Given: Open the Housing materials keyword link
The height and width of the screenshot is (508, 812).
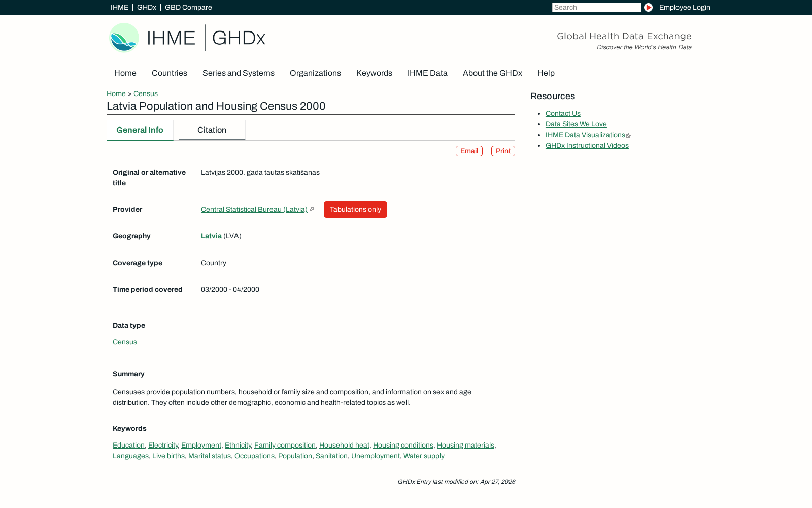Looking at the screenshot, I should click(465, 446).
